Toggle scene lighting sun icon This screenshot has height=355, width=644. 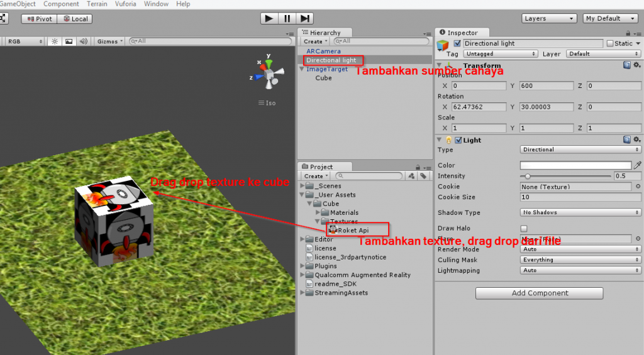[x=55, y=41]
